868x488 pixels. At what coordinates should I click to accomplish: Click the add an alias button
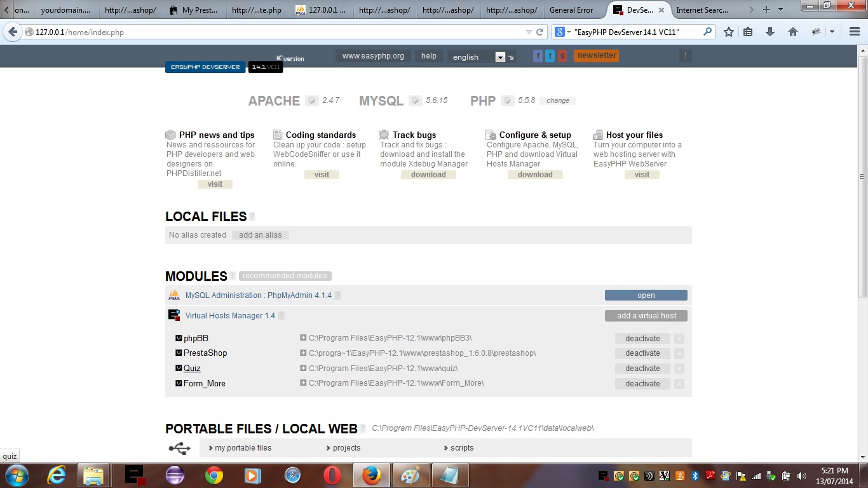pyautogui.click(x=261, y=235)
